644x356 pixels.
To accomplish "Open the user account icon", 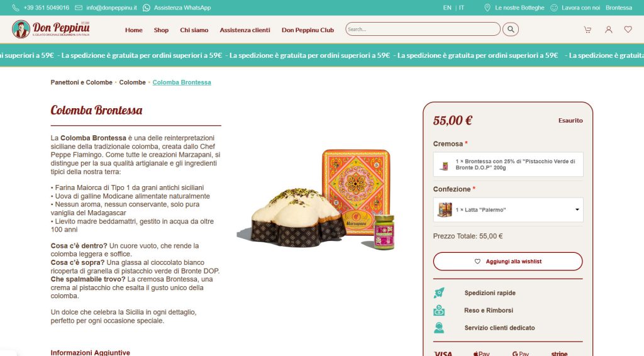I will [x=608, y=30].
